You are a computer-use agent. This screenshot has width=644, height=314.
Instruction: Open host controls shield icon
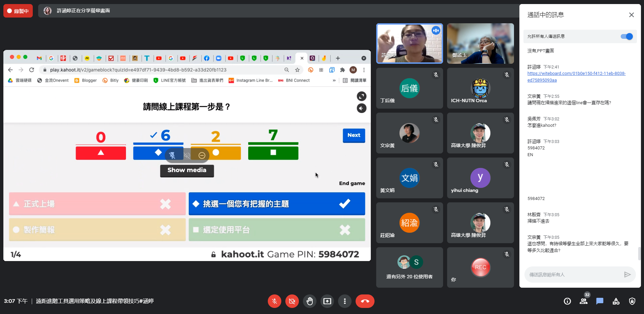[x=632, y=301]
